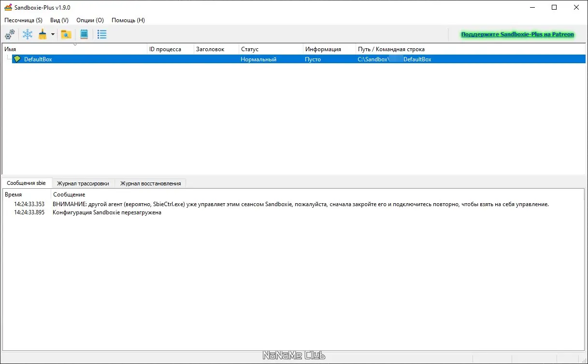Image resolution: width=588 pixels, height=364 pixels.
Task: Close the Sandboxie-Plus window
Action: coord(577,7)
